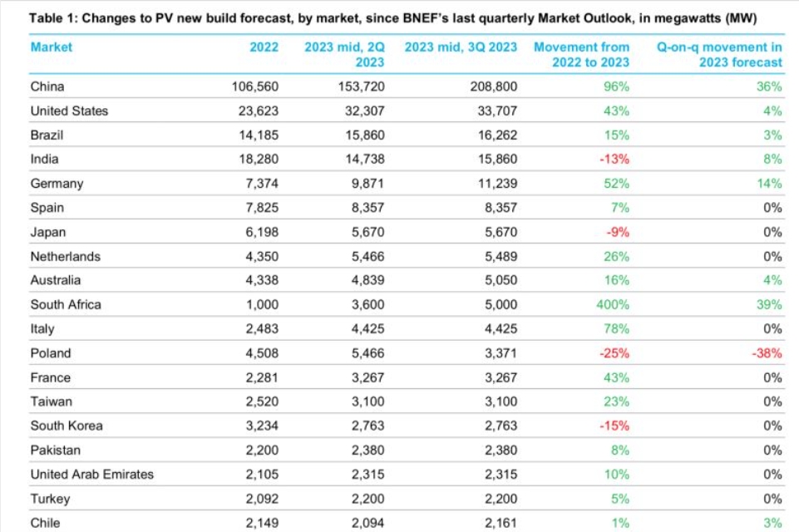Click the 'Market' column header
The image size is (799, 532).
pyautogui.click(x=51, y=47)
